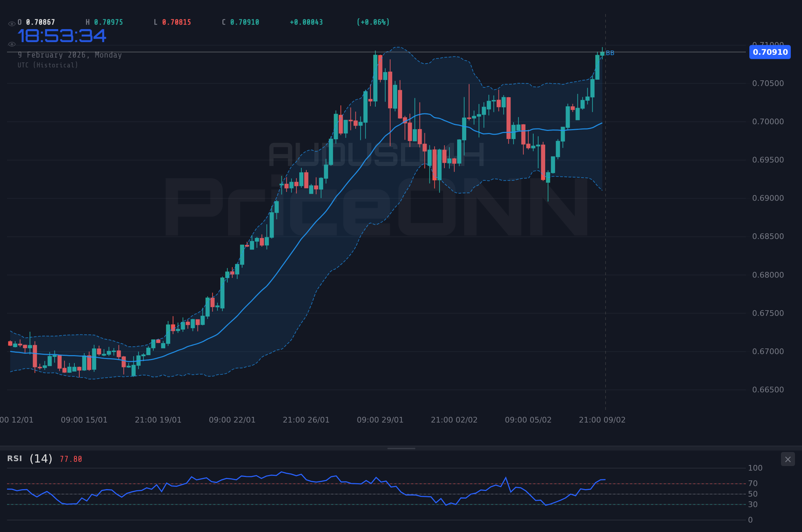
Task: Grab the pane resize handle above RSI
Action: pyautogui.click(x=401, y=448)
